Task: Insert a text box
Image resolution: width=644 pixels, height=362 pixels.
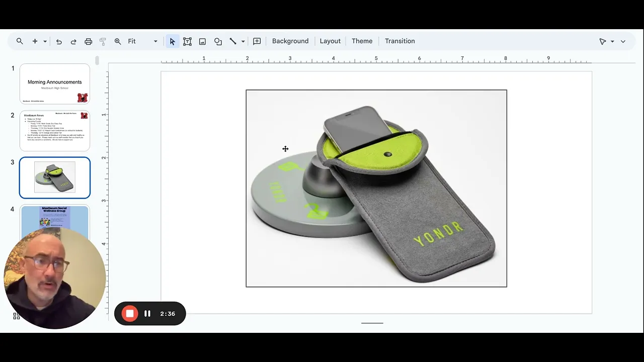Action: 187,41
